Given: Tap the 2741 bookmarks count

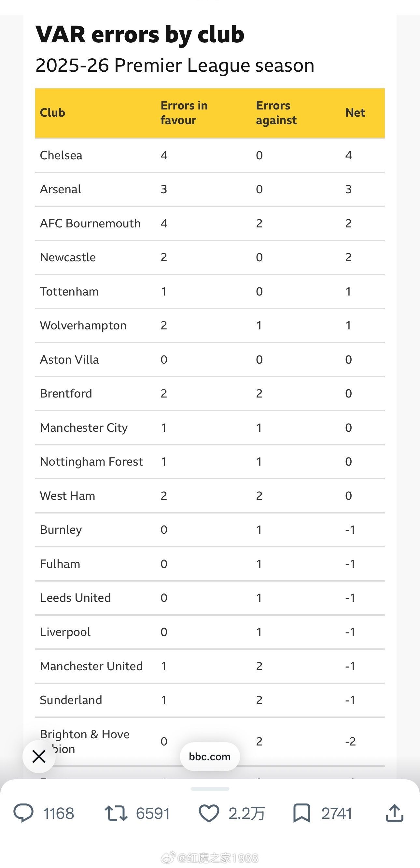Looking at the screenshot, I should [336, 813].
